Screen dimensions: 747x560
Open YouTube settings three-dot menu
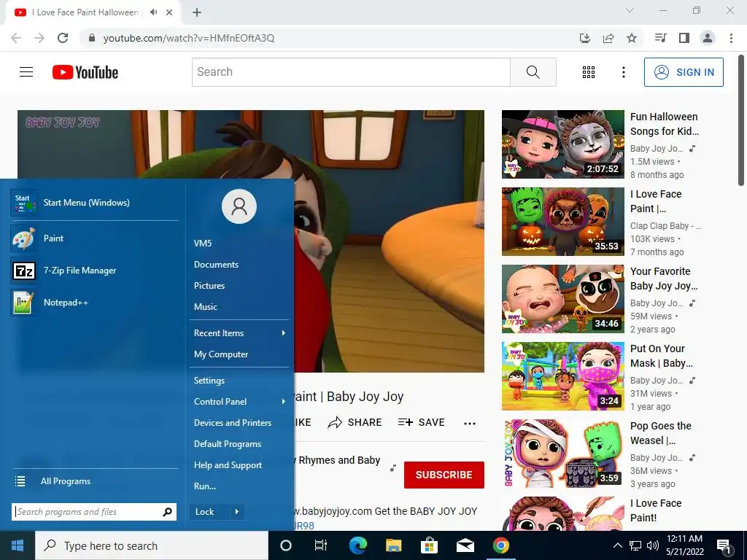(623, 72)
